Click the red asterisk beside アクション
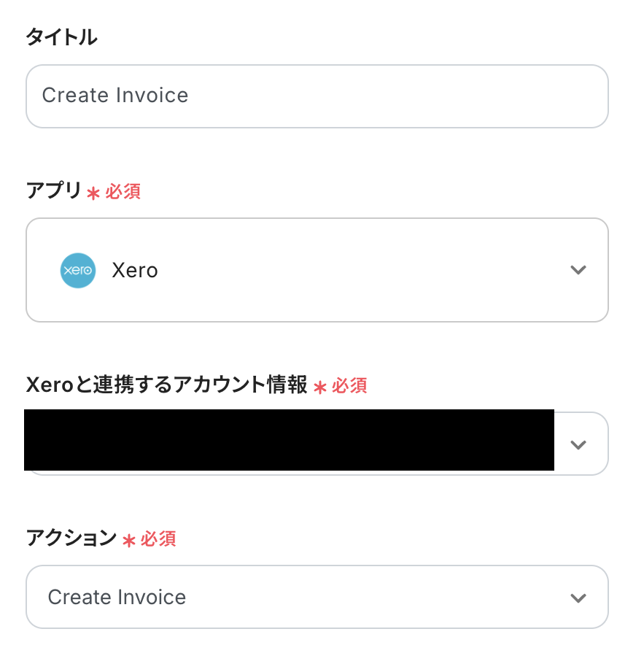The image size is (644, 664). pos(129,541)
